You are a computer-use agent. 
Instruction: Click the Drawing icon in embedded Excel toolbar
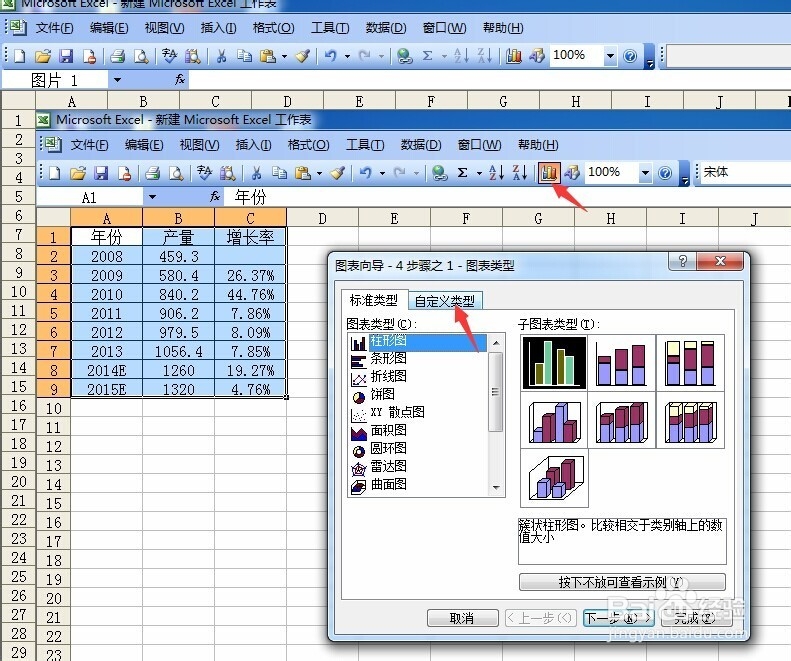572,173
